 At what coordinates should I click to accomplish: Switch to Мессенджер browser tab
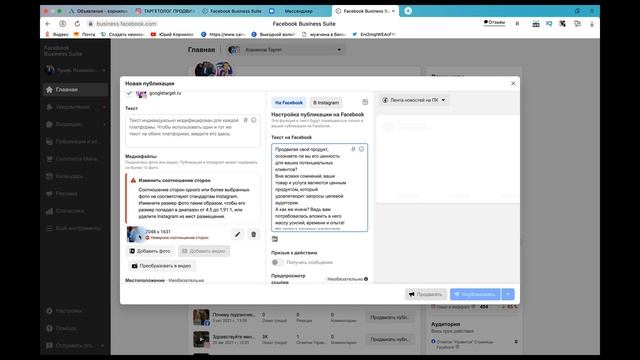[298, 11]
